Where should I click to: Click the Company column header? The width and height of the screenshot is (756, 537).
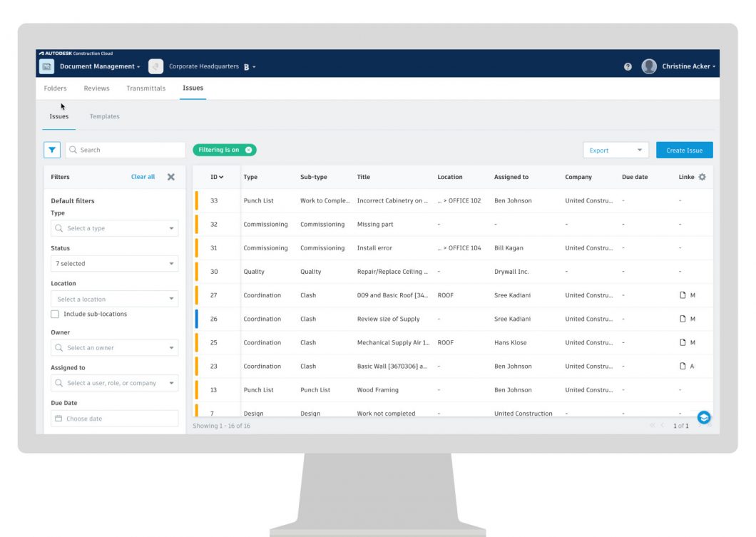pos(578,177)
